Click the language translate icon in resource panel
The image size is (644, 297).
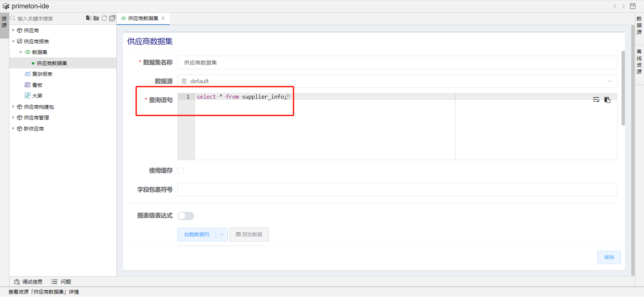tap(89, 18)
